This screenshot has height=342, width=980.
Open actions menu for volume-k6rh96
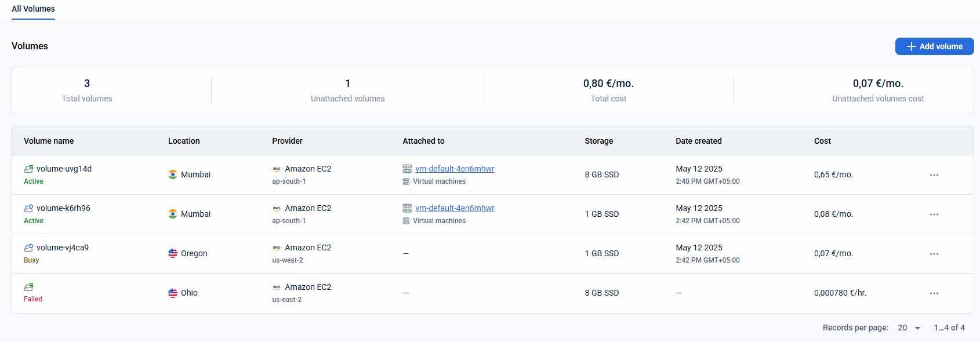click(x=934, y=214)
